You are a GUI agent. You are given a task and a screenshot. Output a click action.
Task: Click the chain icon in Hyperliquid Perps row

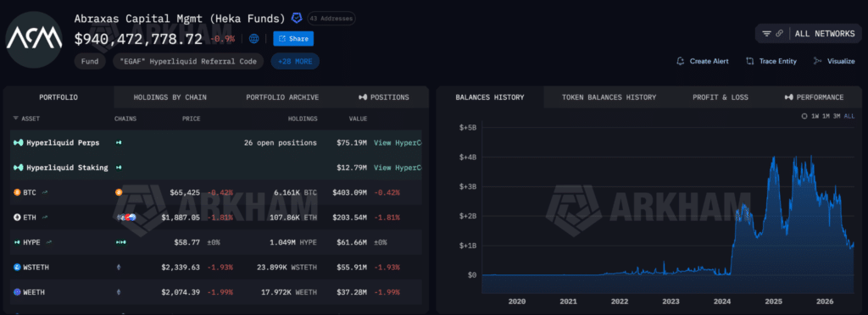[119, 142]
